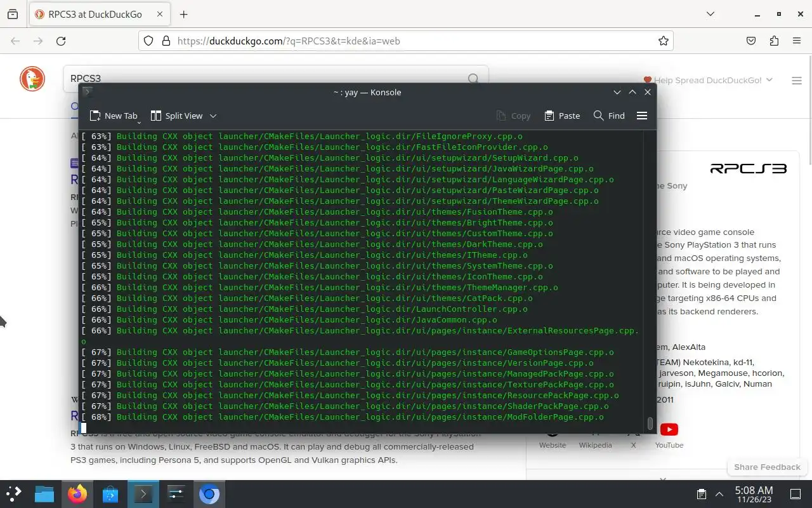Open Save to Pocket icon
Image resolution: width=812 pixels, height=508 pixels.
[751, 41]
